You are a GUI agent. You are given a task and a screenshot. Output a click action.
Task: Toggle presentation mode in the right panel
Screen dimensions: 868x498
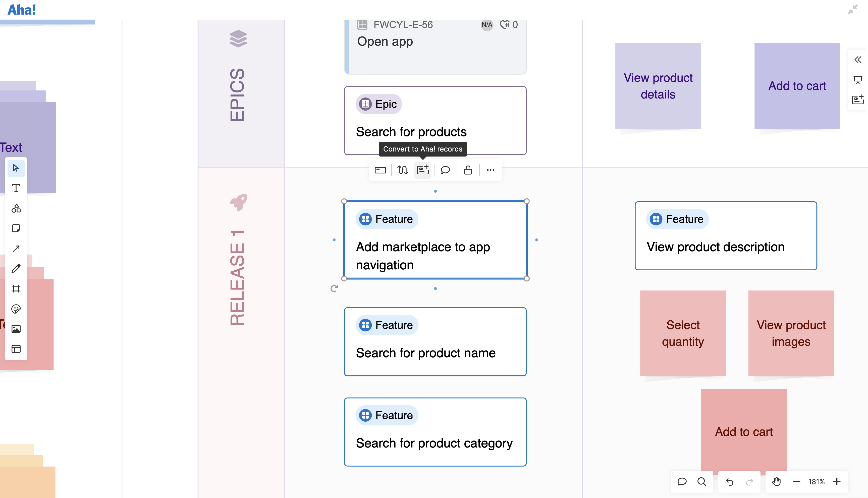click(858, 80)
